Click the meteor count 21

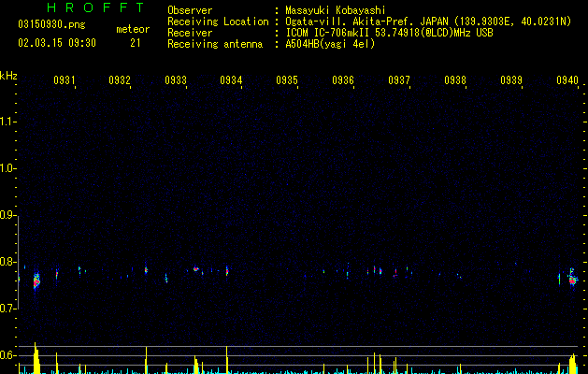pos(136,43)
